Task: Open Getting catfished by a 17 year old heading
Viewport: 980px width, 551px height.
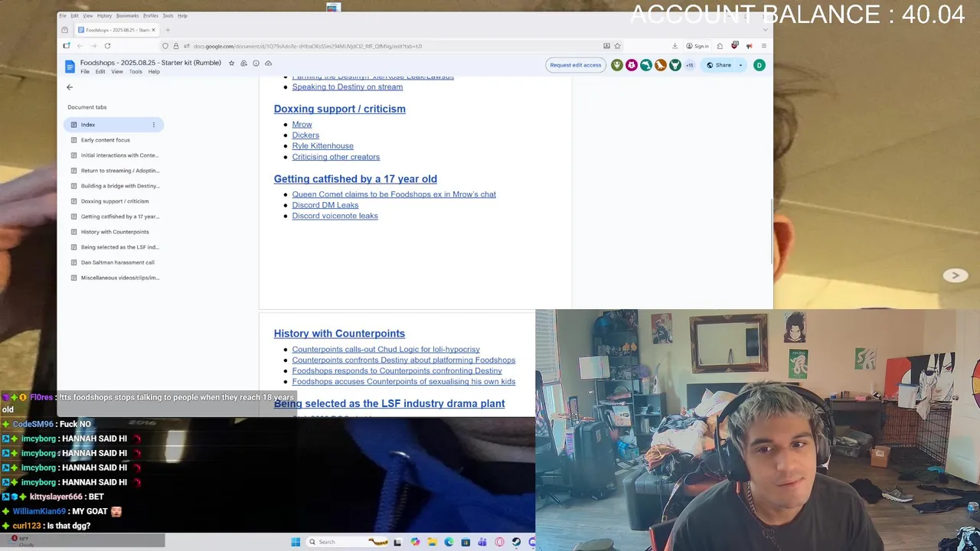Action: tap(355, 179)
